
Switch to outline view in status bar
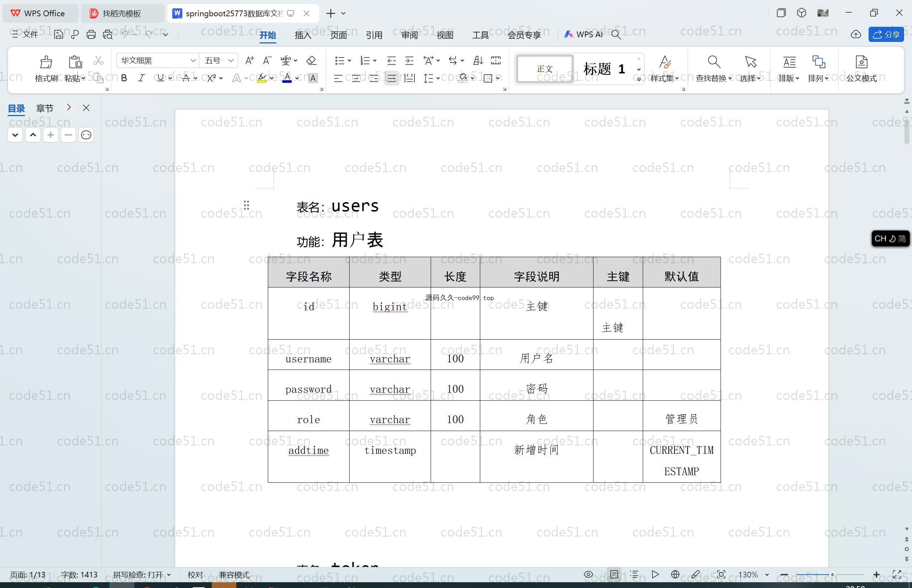[634, 574]
